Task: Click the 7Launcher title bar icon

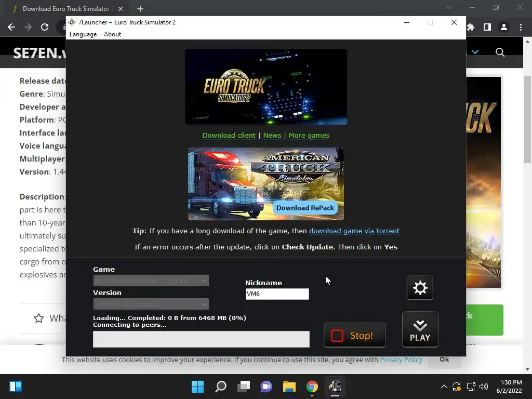Action: click(72, 22)
